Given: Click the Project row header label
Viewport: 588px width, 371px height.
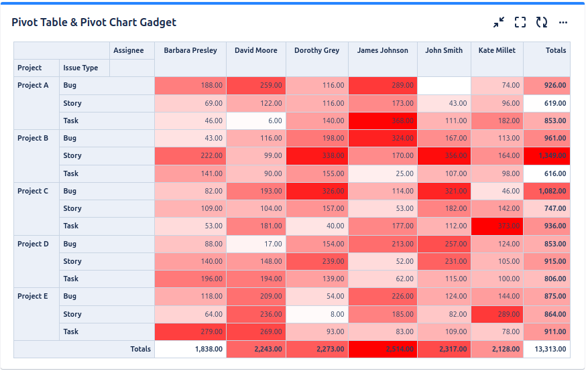Looking at the screenshot, I should [x=30, y=68].
